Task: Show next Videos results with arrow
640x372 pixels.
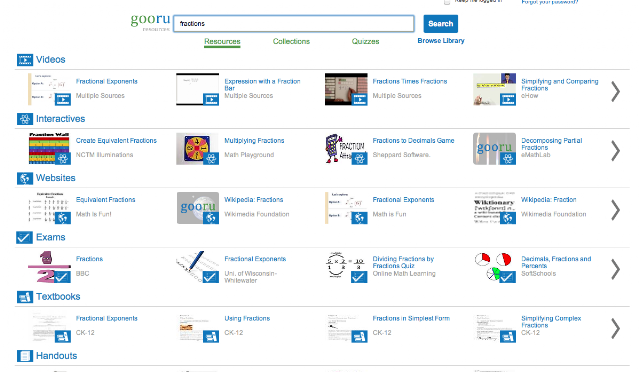Action: [616, 91]
